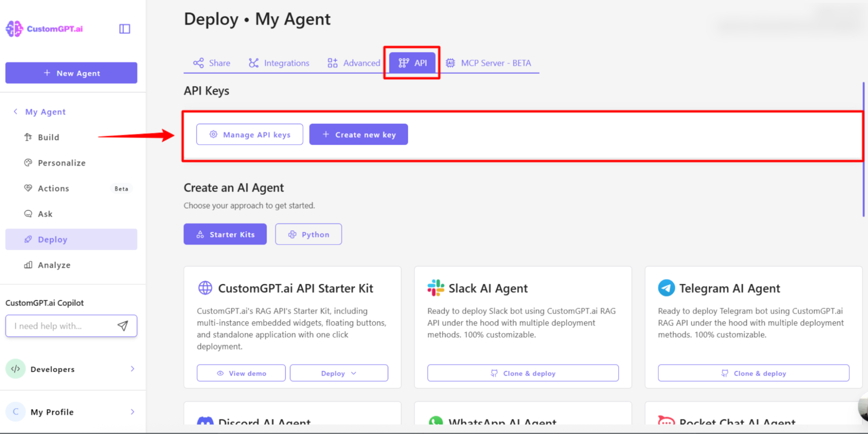
Task: Click the Slack logo icon
Action: 436,288
